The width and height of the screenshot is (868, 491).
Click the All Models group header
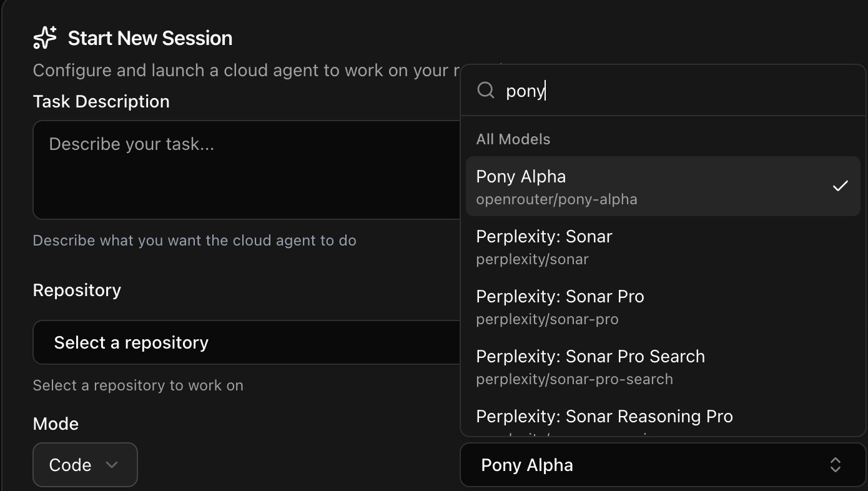click(x=513, y=139)
